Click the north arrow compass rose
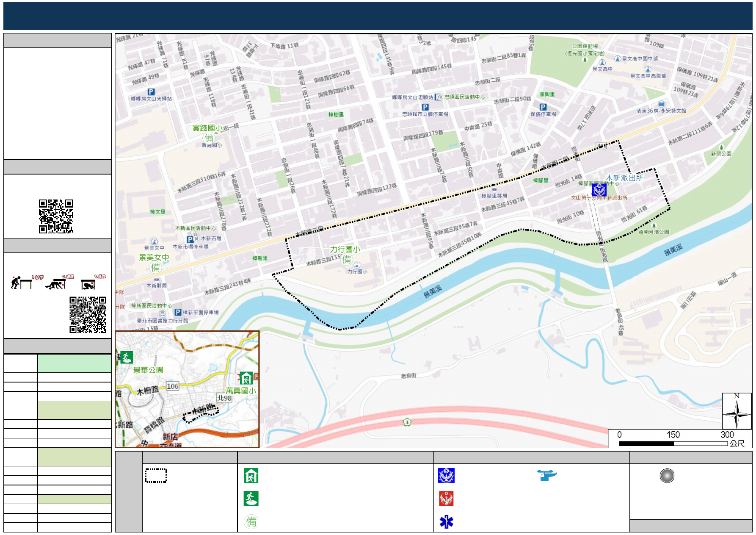Screen dimensions: 756x535 point(737,411)
